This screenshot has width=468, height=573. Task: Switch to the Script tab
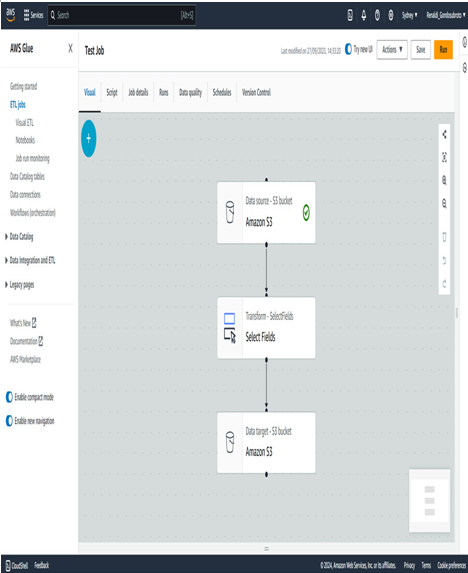pos(112,92)
